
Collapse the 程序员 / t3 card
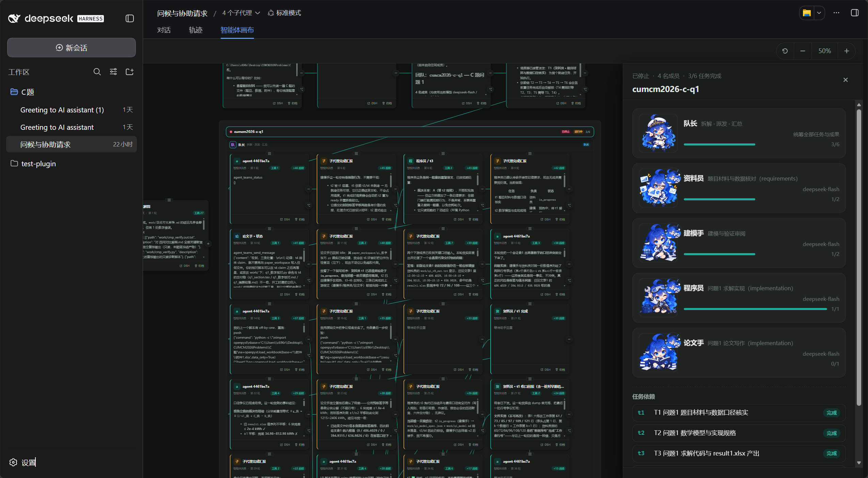click(x=483, y=189)
